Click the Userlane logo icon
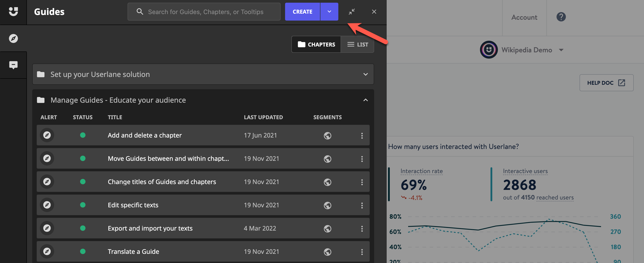The image size is (644, 263). click(13, 11)
